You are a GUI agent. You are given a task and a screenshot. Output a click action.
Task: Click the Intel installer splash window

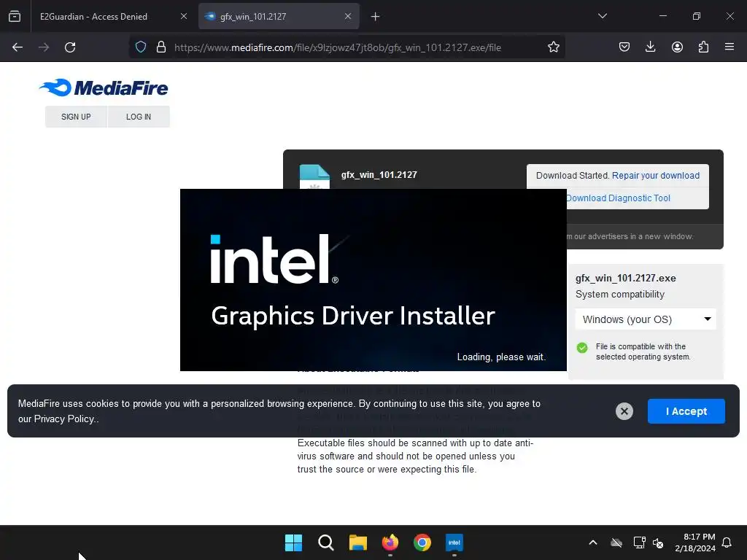click(x=373, y=279)
